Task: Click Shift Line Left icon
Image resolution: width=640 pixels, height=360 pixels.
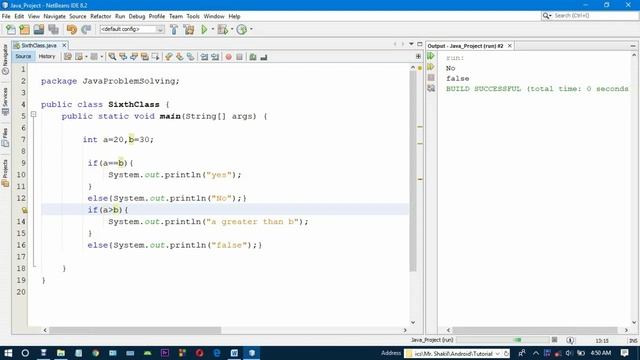Action: [x=204, y=57]
